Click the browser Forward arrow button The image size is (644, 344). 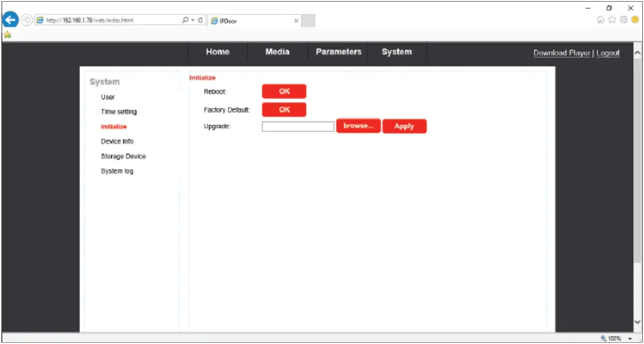click(x=27, y=20)
